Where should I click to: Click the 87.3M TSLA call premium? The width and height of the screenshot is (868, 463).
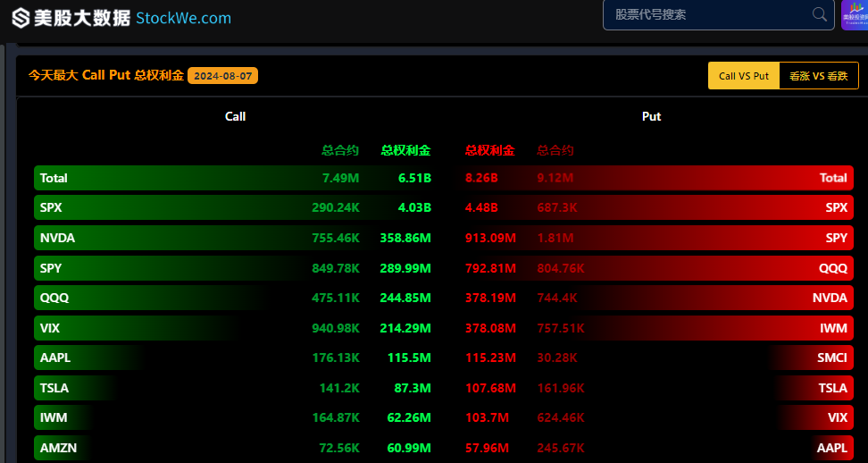tap(413, 388)
